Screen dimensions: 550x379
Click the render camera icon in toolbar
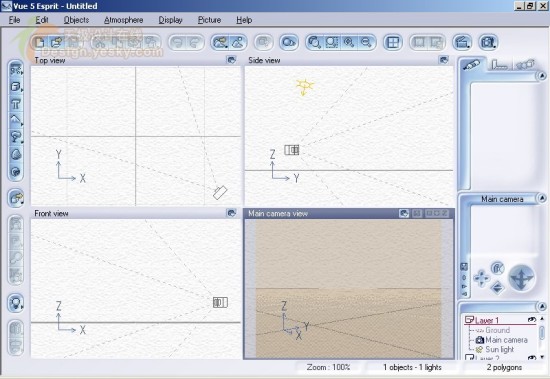pyautogui.click(x=488, y=42)
